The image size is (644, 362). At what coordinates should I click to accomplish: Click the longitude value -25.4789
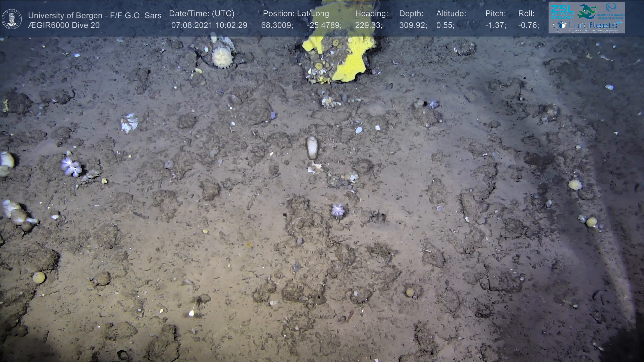tap(324, 25)
